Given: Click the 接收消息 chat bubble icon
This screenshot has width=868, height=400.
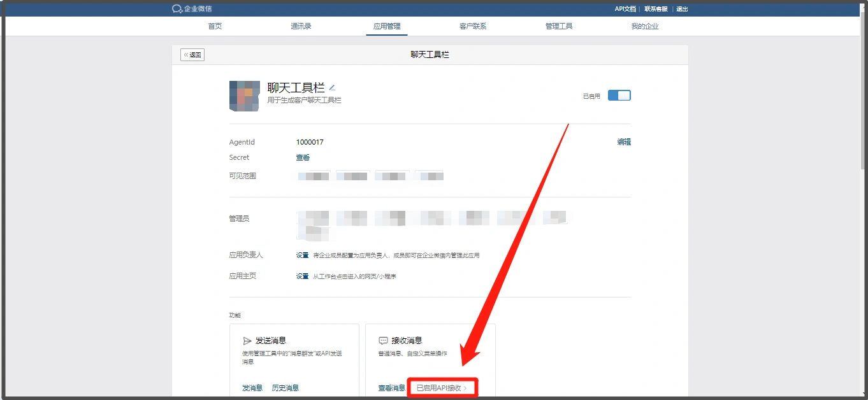Looking at the screenshot, I should tap(383, 341).
